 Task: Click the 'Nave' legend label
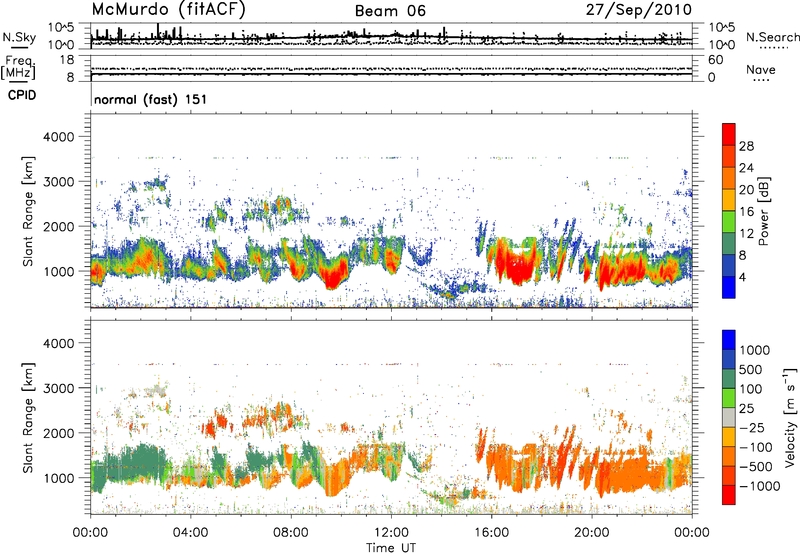coord(761,69)
